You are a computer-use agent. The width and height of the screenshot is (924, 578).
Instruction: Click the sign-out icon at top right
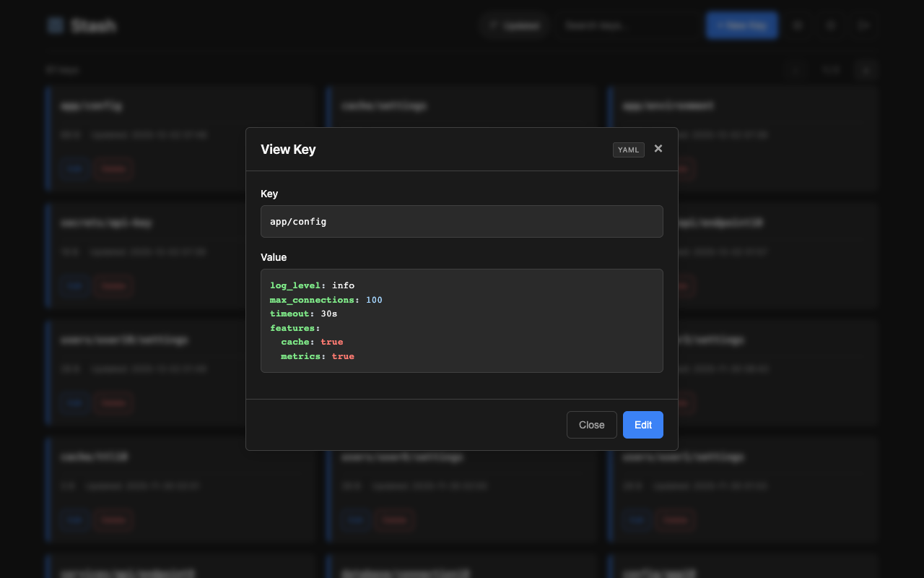coord(864,25)
